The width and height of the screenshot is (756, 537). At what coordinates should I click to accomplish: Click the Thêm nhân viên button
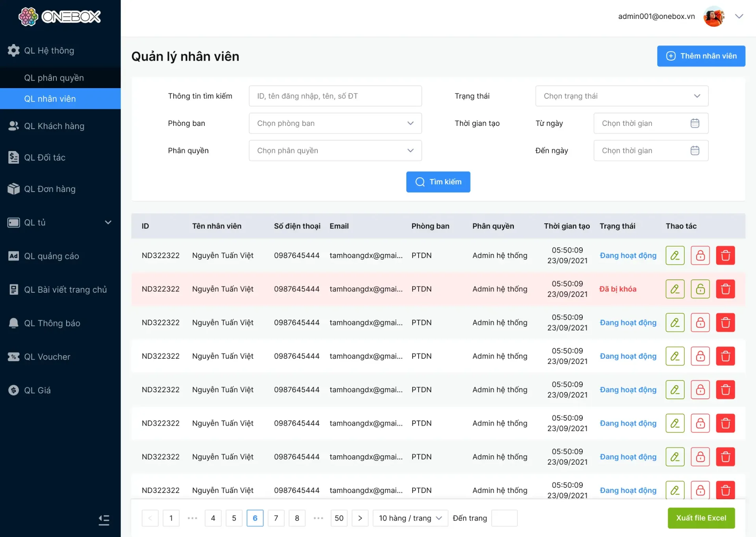(701, 56)
